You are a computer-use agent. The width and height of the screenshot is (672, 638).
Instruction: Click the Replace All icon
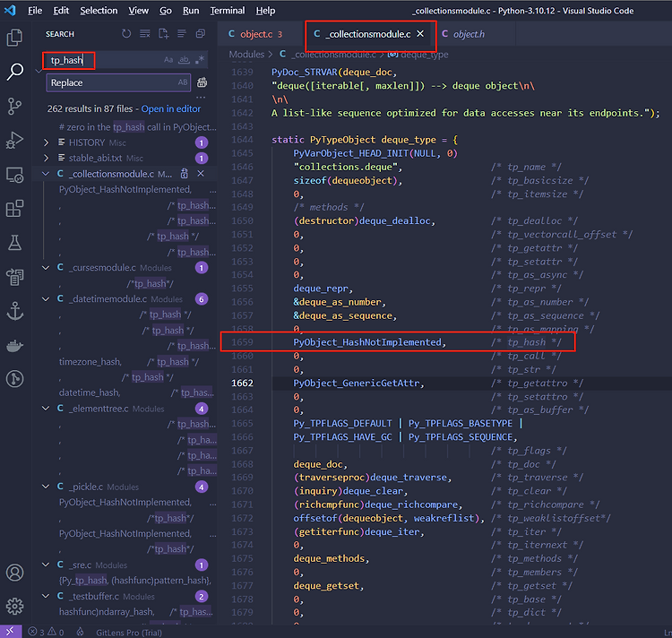pos(202,82)
